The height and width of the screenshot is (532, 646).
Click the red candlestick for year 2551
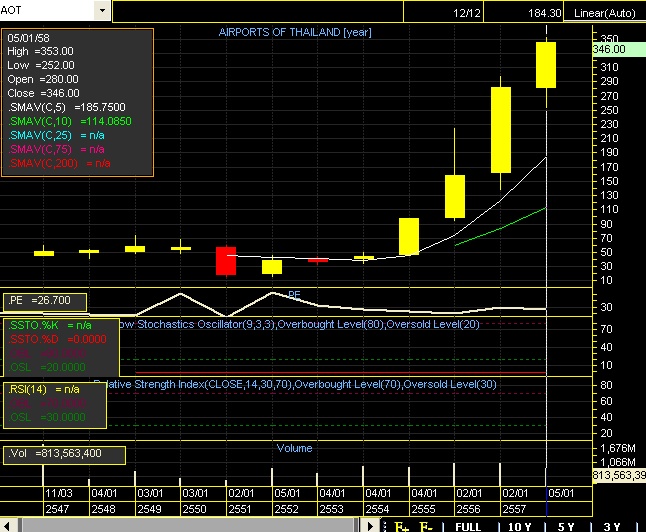226,260
